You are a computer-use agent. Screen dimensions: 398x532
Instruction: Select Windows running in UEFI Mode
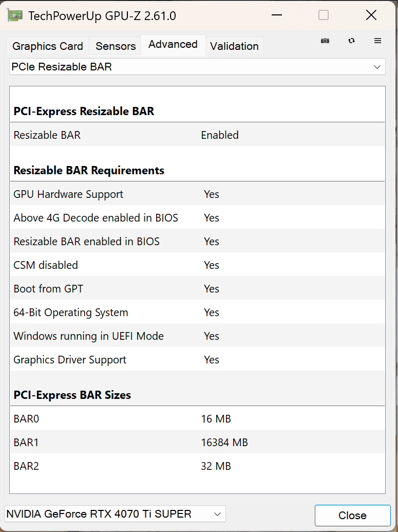pos(197,336)
